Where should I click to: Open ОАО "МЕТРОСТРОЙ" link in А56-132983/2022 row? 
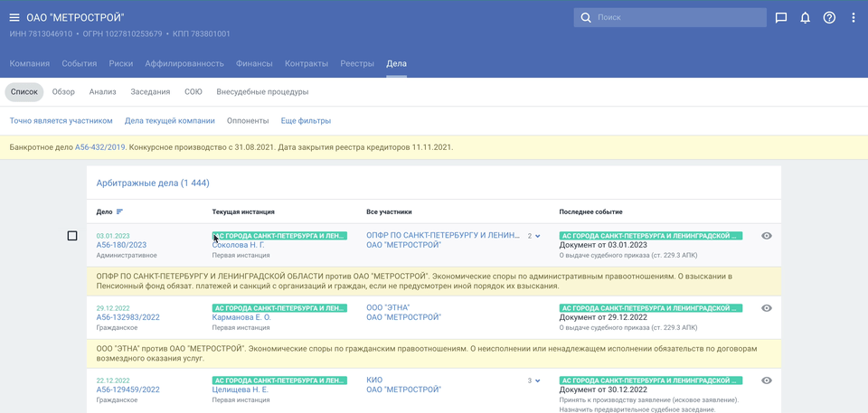[403, 317]
